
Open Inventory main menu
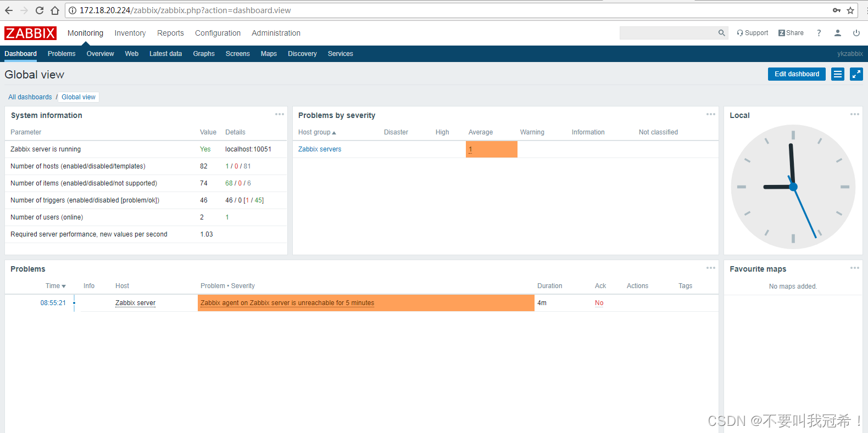130,33
